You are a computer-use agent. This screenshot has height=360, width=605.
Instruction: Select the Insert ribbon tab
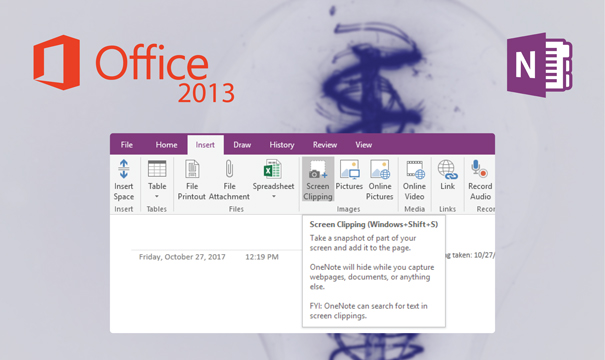[x=205, y=145]
